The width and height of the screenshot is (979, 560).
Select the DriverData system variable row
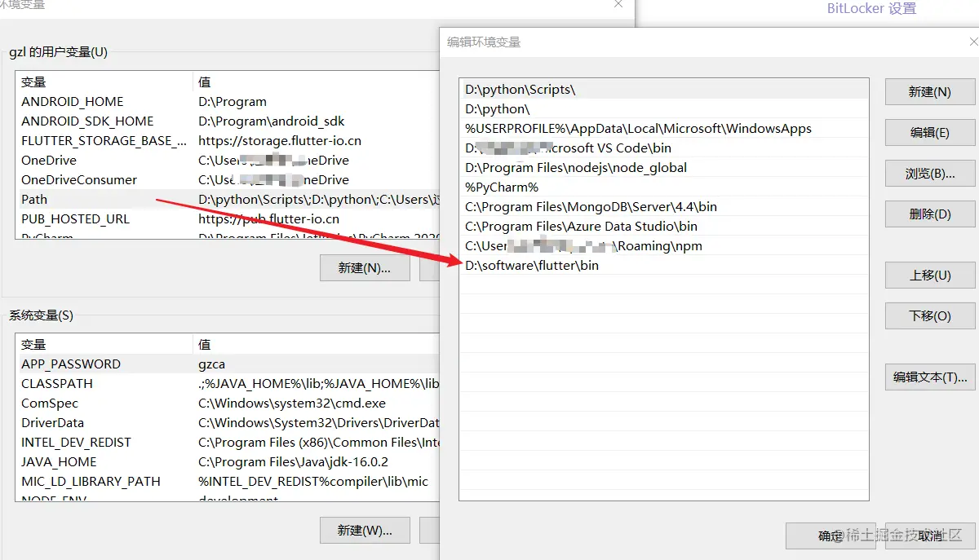(x=228, y=423)
